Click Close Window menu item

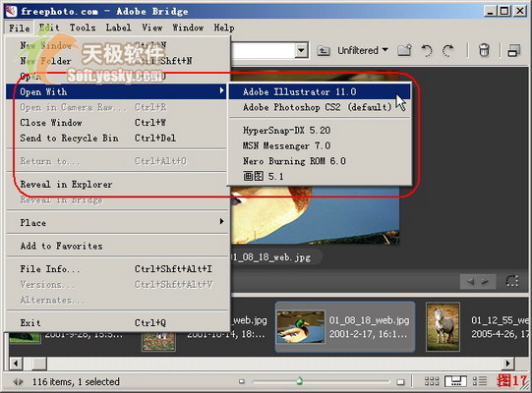(116, 123)
